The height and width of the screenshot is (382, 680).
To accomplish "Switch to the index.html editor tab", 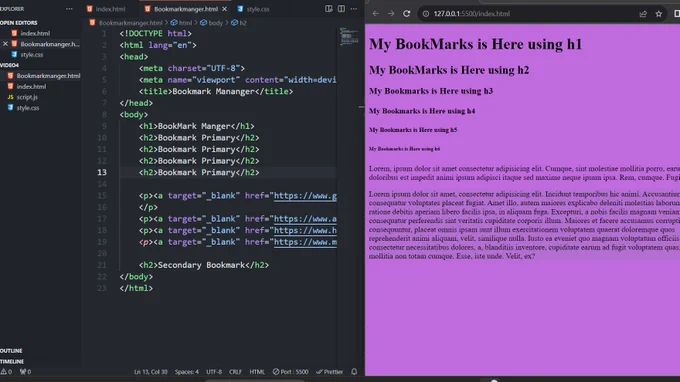I will (x=106, y=9).
